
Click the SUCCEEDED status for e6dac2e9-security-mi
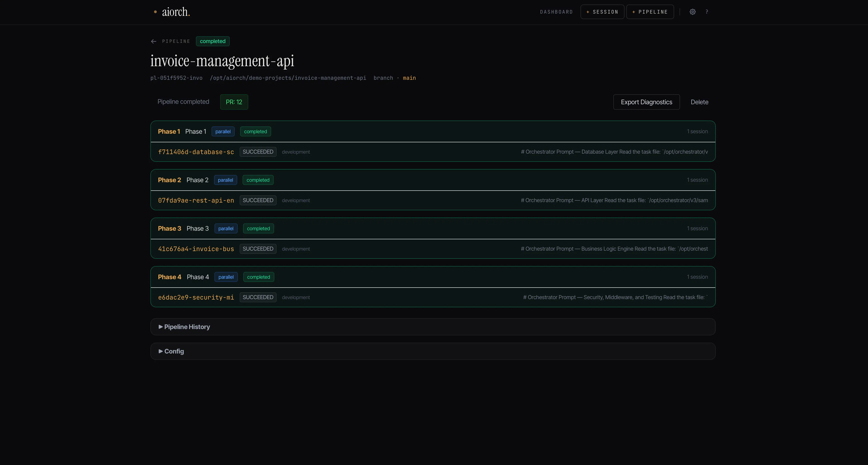(258, 297)
